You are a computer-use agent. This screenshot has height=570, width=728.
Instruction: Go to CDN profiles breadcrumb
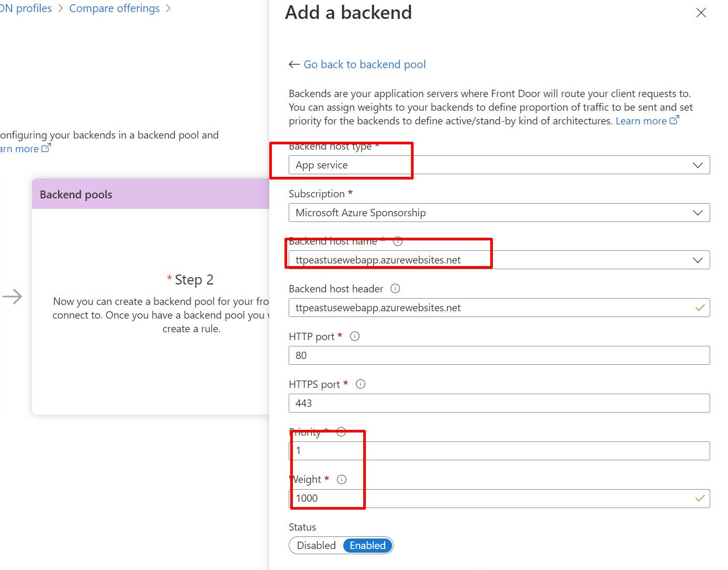[26, 8]
